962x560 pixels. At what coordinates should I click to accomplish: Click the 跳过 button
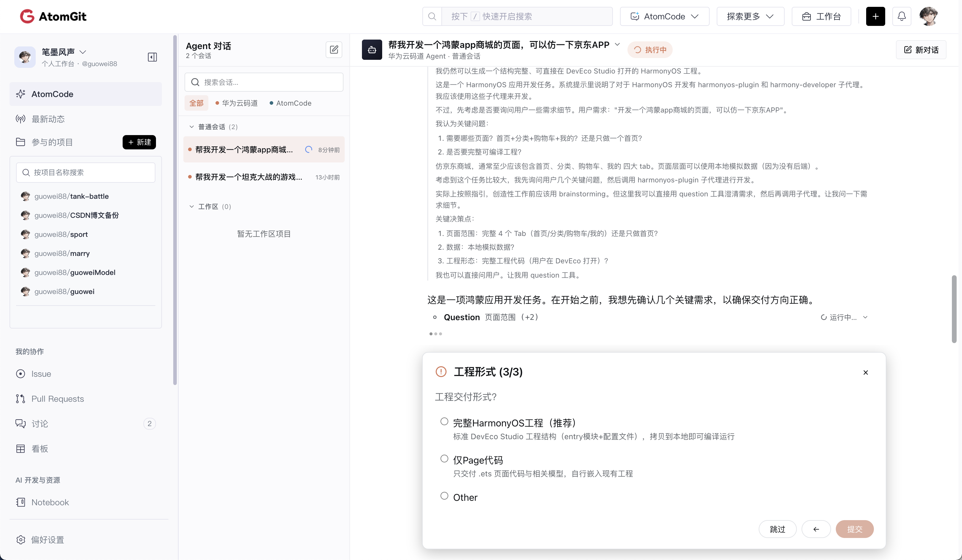(778, 529)
